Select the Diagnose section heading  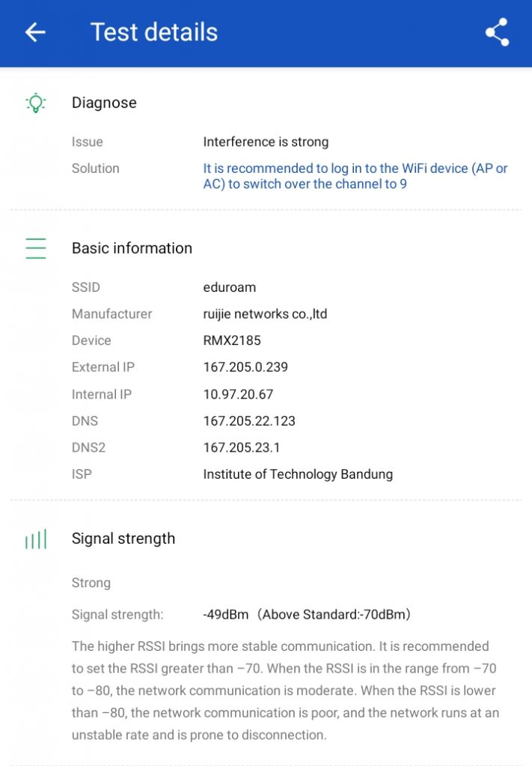point(104,103)
